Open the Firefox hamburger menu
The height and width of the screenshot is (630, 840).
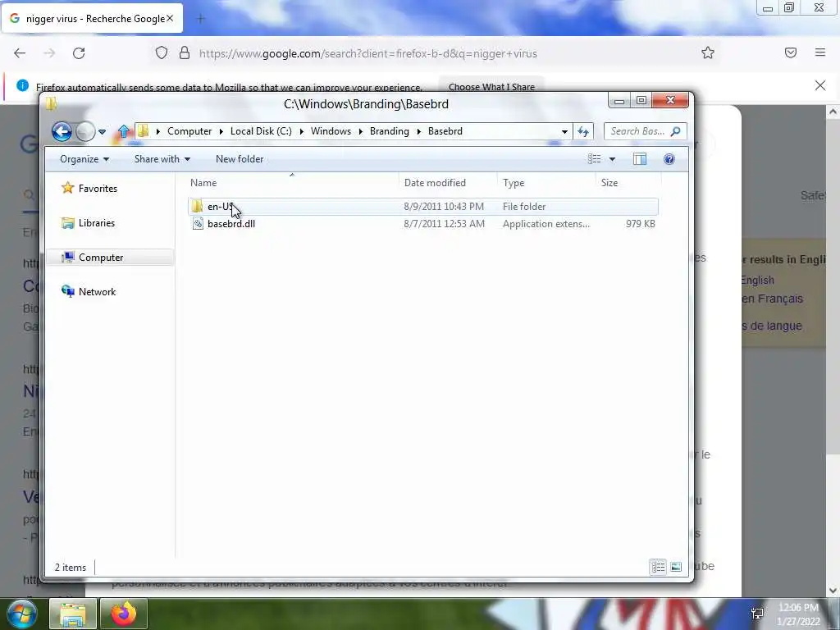[x=820, y=52]
